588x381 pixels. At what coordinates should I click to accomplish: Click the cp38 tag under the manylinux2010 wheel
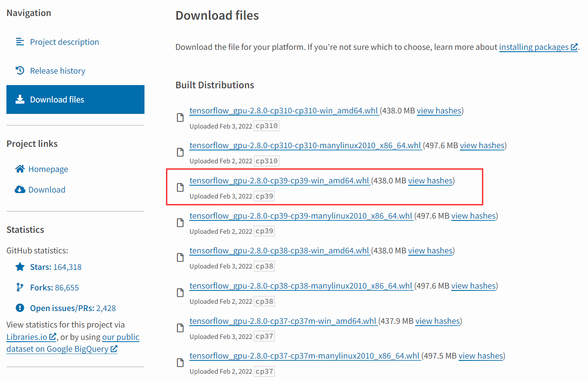265,301
